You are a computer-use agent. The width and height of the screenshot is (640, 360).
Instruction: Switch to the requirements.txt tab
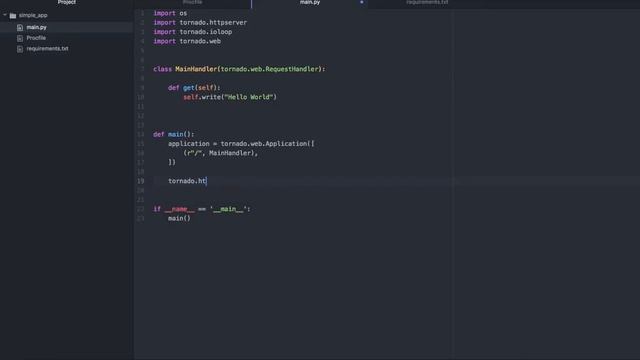427,2
